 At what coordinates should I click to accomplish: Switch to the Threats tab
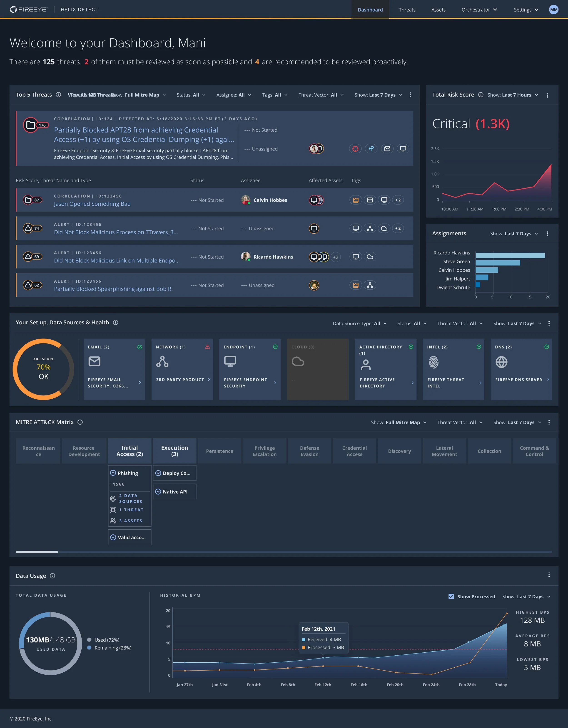[407, 10]
